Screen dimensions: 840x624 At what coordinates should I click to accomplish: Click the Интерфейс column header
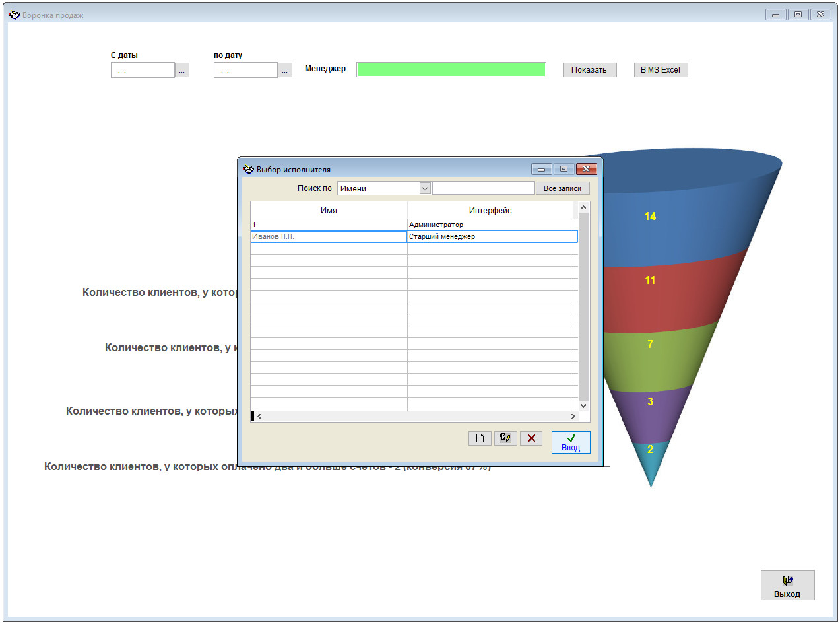[x=490, y=210]
